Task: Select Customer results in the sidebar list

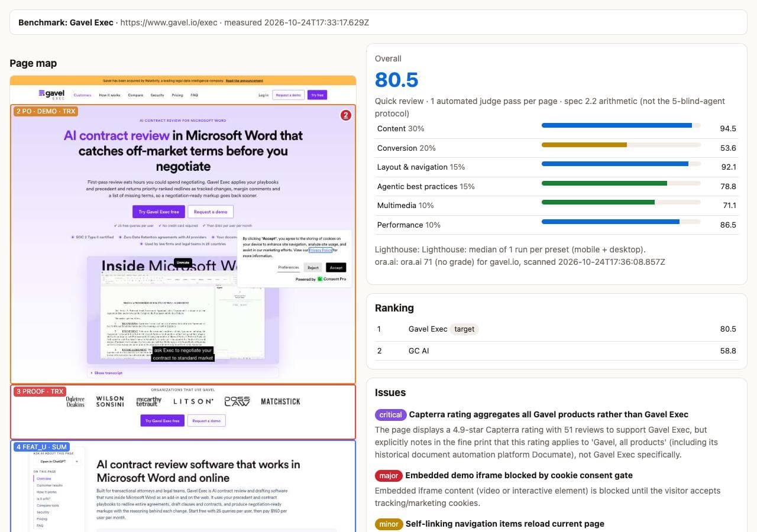Action: click(50, 485)
